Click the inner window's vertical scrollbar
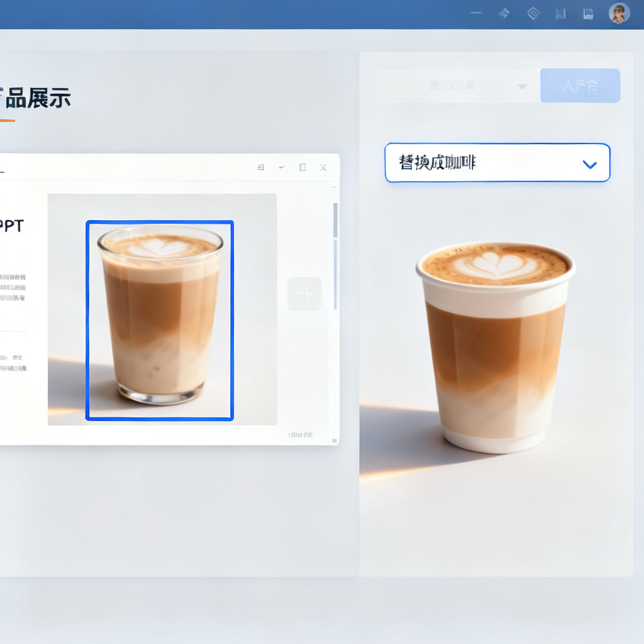 335,255
